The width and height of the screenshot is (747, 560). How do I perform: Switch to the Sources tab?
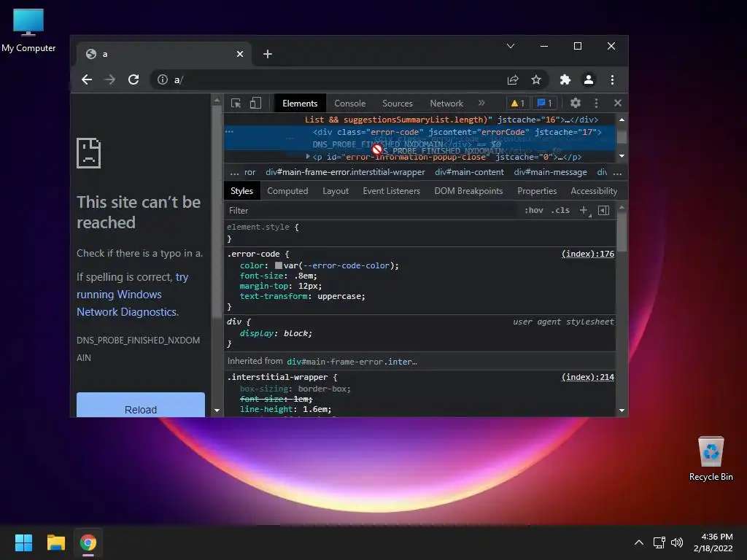pos(398,104)
